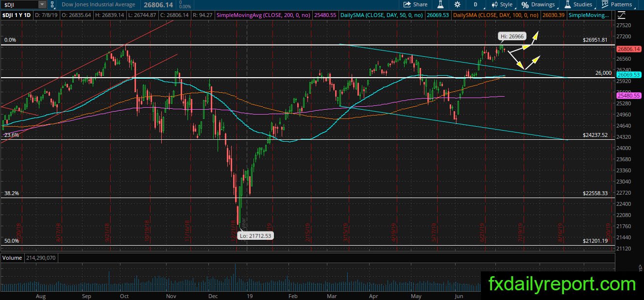The height and width of the screenshot is (300, 644).
Task: Click the $22558.33 Fibonacci level label
Action: coord(595,193)
